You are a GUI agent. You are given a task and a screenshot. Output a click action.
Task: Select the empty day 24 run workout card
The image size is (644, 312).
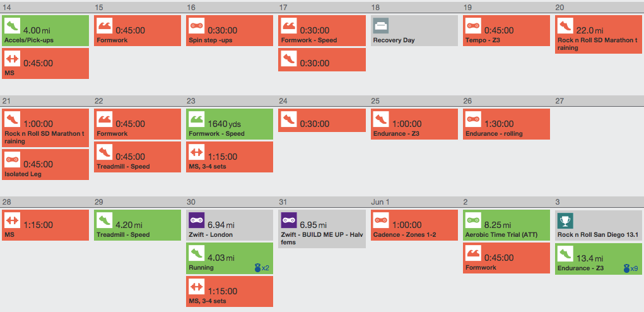(x=321, y=120)
